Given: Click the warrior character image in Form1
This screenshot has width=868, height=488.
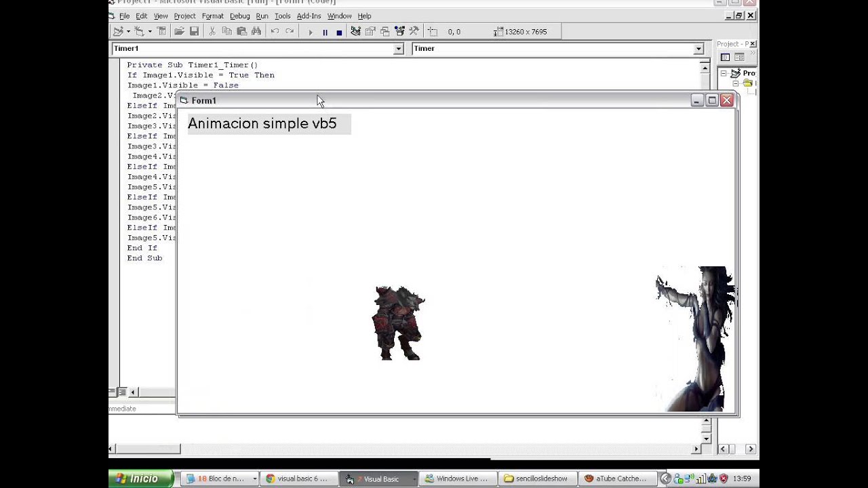Looking at the screenshot, I should pos(399,323).
